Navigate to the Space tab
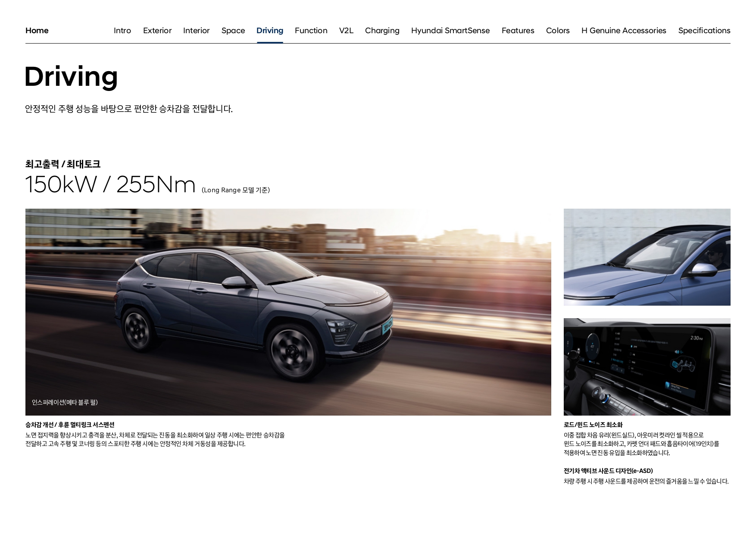Screen dimensions: 756x535 (x=233, y=31)
